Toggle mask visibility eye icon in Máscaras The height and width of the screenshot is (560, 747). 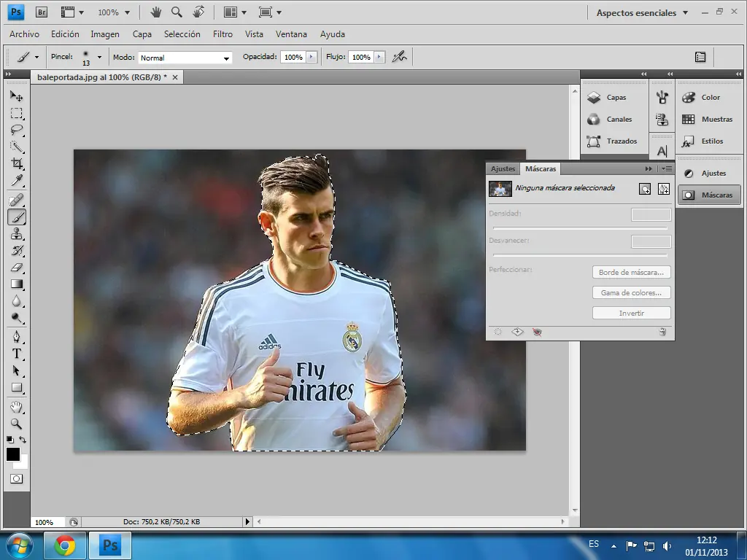(x=537, y=332)
